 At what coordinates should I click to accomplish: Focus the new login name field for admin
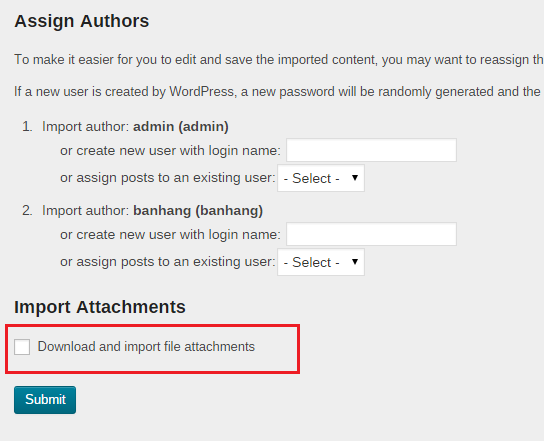pyautogui.click(x=371, y=150)
